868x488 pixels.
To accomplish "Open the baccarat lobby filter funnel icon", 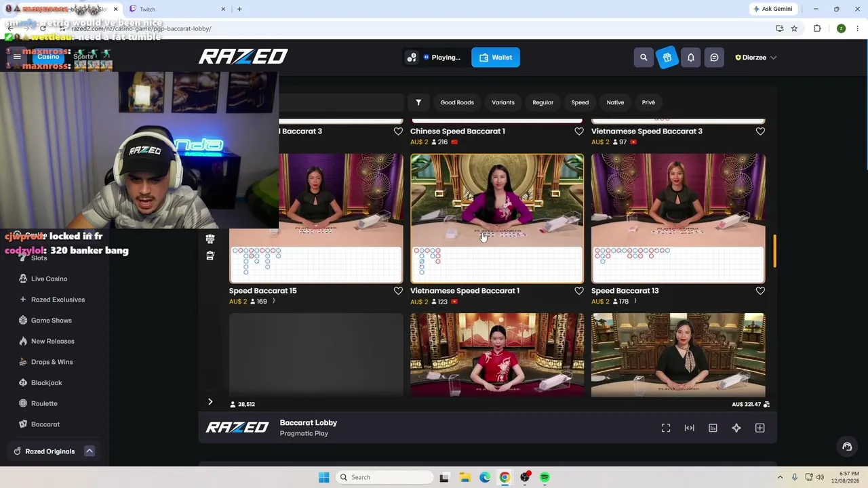I will click(x=418, y=102).
